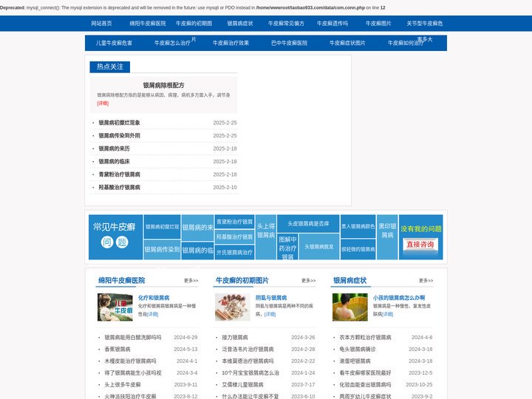
Task: Open 牛皮癣图片 nav item
Action: pos(378,24)
